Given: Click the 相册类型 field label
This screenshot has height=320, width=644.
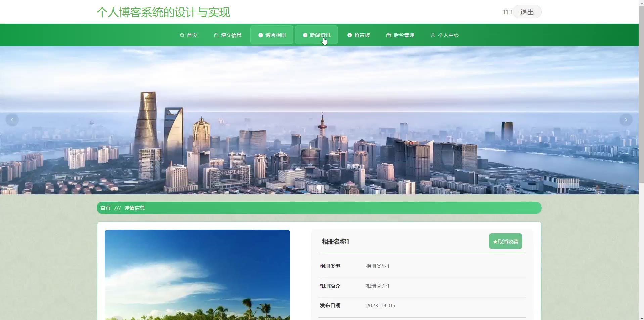Looking at the screenshot, I should click(330, 266).
